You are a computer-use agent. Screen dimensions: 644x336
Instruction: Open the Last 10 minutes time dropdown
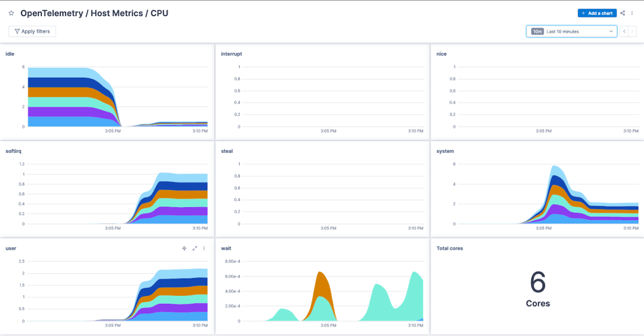coord(572,32)
